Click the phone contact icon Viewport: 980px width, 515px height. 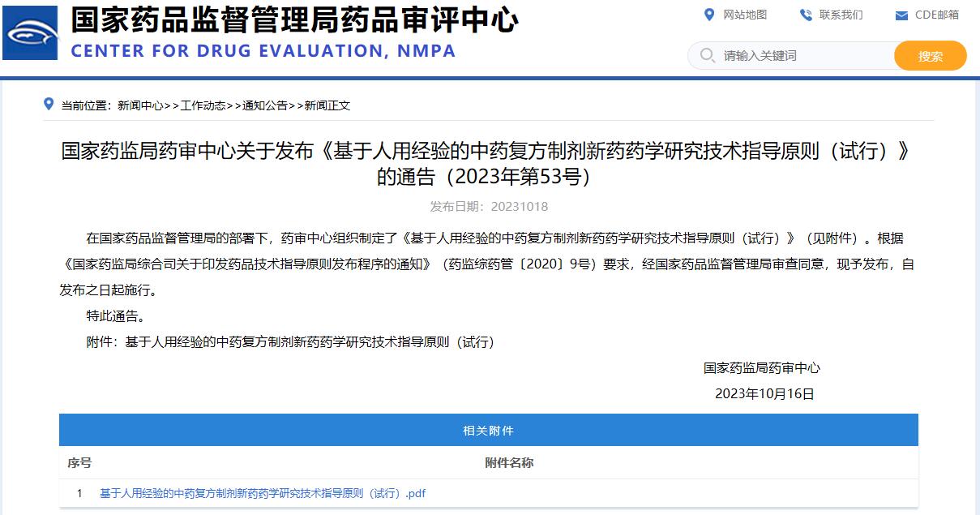pyautogui.click(x=806, y=15)
